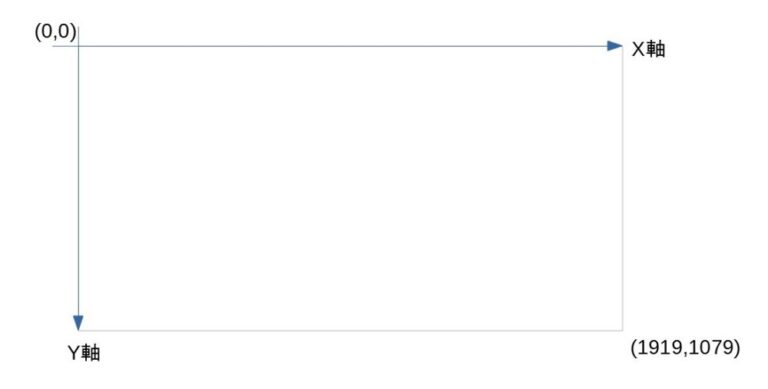Viewport: 768px width, 389px height.
Task: Click the Y-axis arrowhead
Action: [x=78, y=323]
